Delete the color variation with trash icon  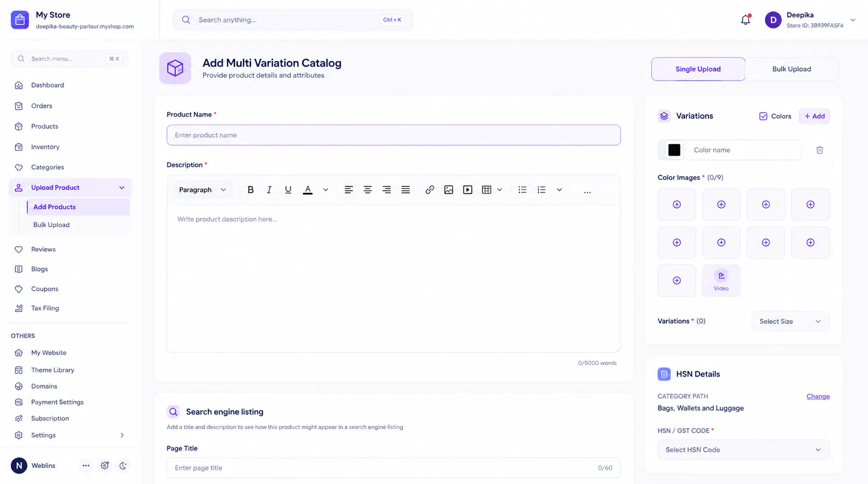819,150
